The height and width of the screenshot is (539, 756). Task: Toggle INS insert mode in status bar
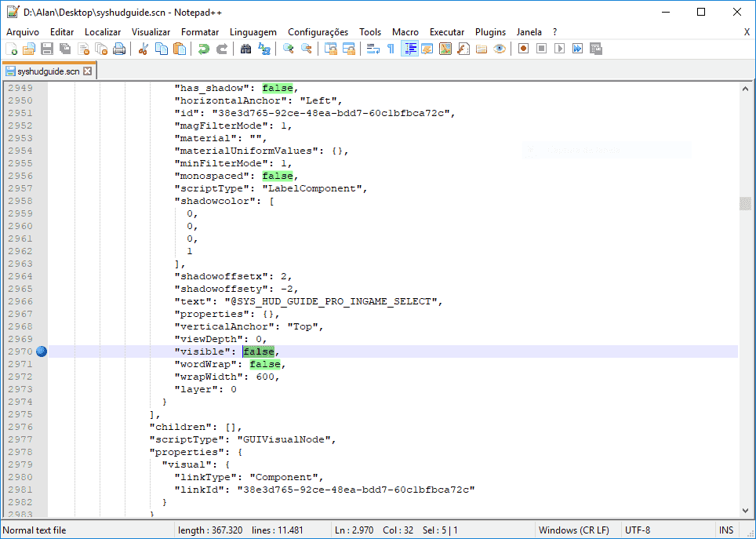[x=726, y=530]
